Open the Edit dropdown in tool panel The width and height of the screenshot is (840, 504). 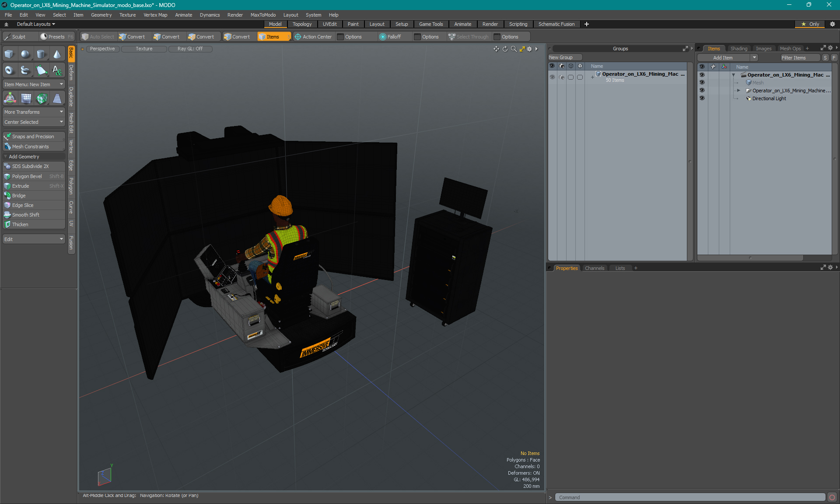(x=34, y=239)
